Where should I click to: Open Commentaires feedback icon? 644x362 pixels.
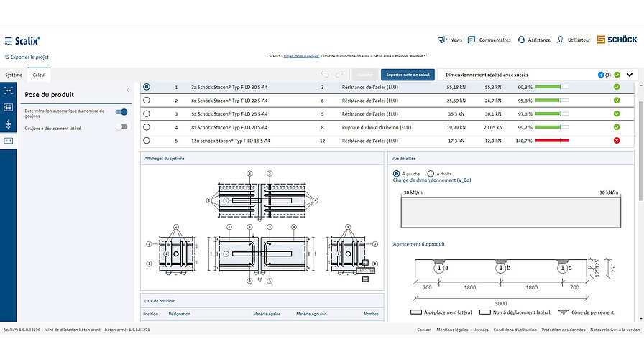point(471,40)
